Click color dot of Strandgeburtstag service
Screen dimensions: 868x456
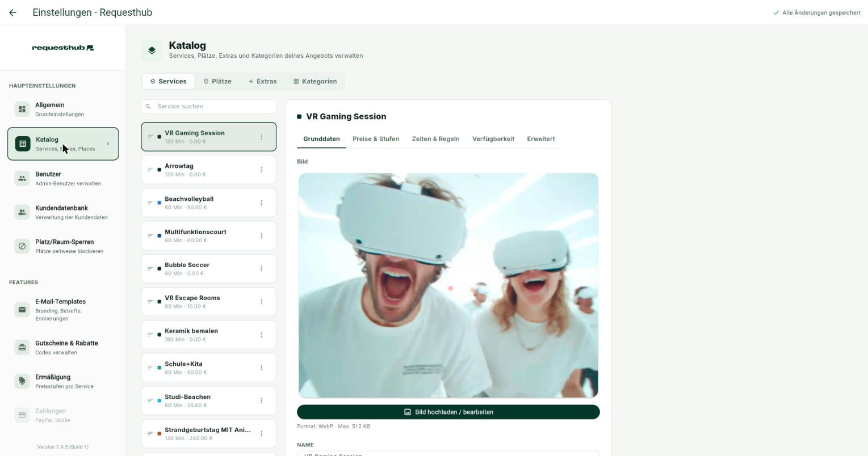(160, 434)
